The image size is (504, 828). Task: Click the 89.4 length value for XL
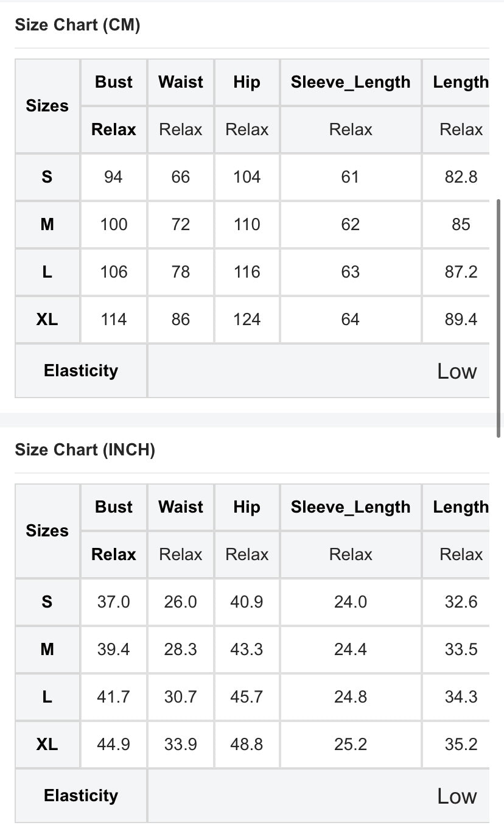pyautogui.click(x=461, y=320)
